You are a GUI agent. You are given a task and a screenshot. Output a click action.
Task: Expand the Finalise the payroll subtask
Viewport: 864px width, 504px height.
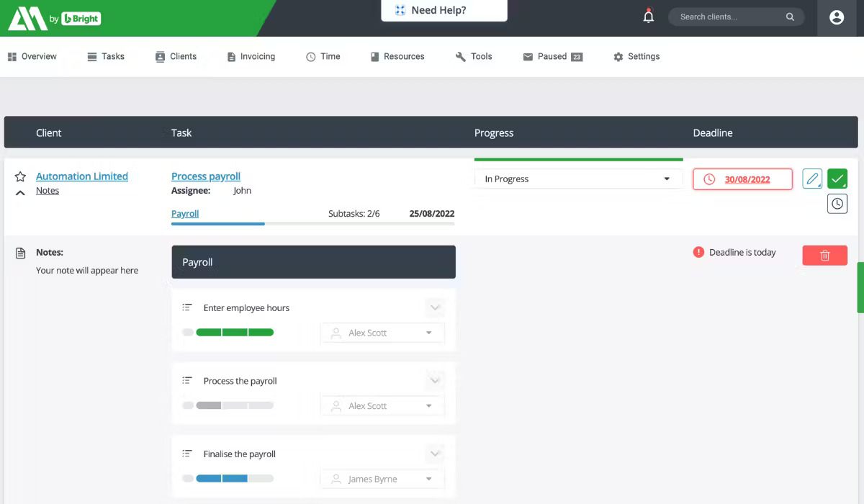point(434,453)
